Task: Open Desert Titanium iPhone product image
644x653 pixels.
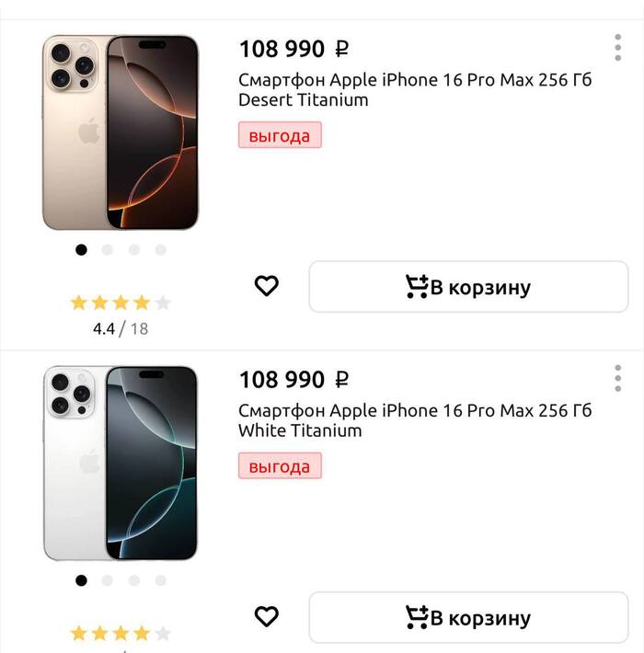Action: pyautogui.click(x=120, y=132)
